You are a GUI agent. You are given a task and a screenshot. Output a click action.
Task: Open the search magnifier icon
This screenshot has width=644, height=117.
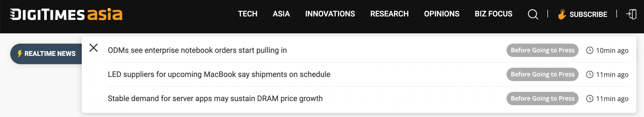[x=533, y=14]
